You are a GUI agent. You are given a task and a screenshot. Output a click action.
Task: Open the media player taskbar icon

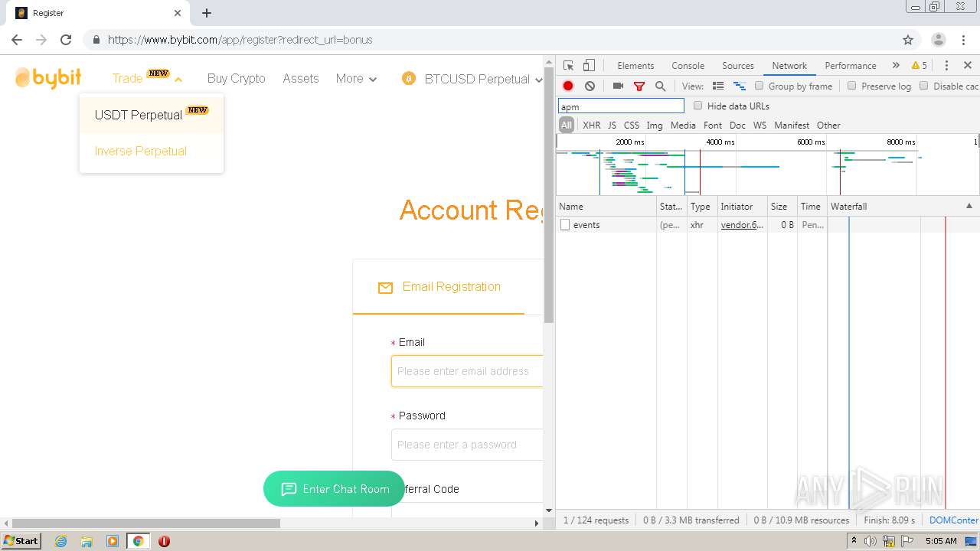pos(113,541)
